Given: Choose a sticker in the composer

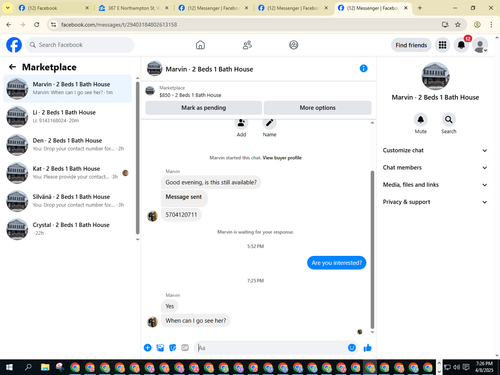Looking at the screenshot, I should pos(173,348).
